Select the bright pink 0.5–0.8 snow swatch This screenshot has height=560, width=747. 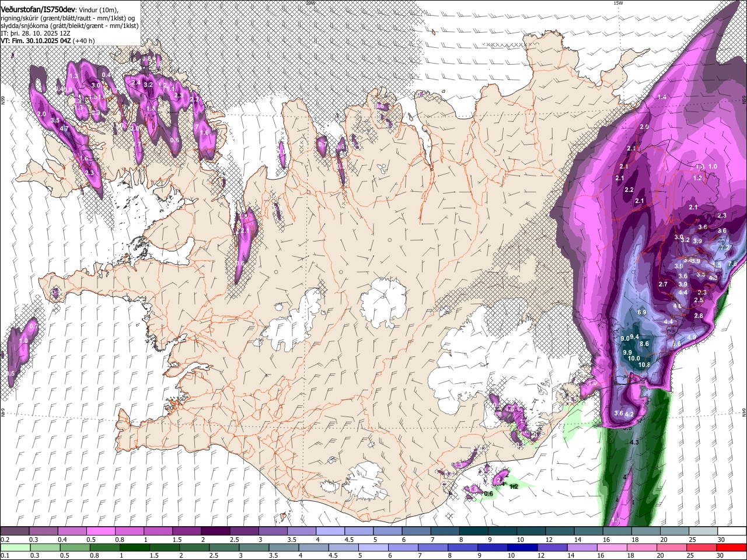tap(100, 531)
